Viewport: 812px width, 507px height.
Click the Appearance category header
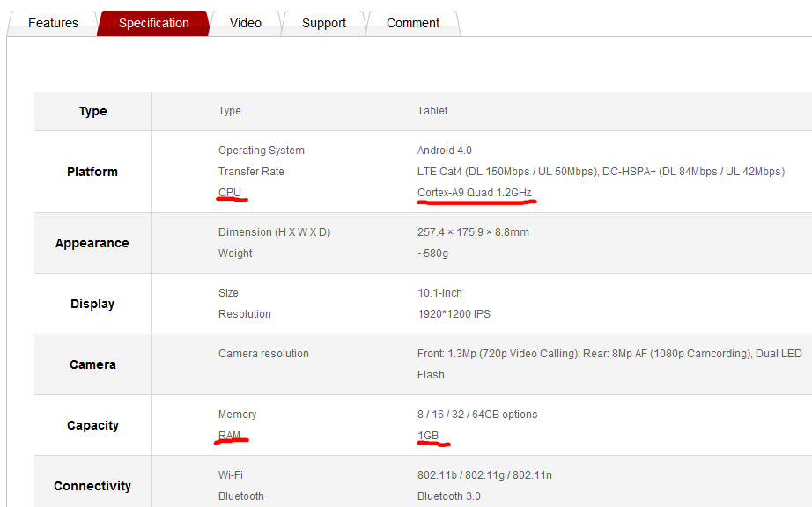coord(92,243)
